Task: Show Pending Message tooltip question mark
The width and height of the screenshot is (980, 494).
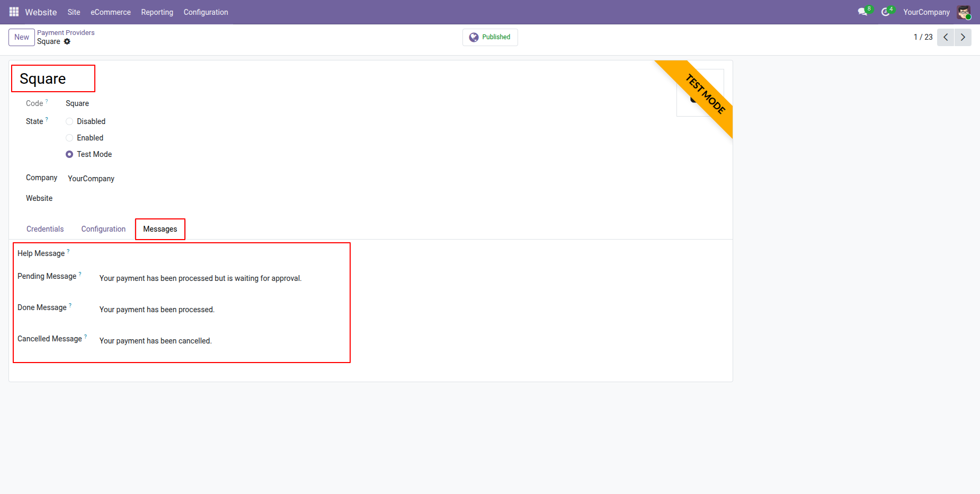Action: pos(80,274)
